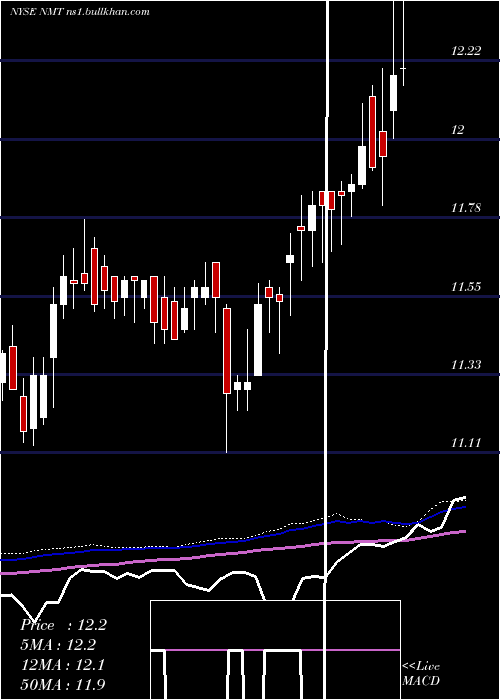Screen dimensions: 500x700
Task: Click the 11.78 price axis label
Action: pyautogui.click(x=466, y=208)
